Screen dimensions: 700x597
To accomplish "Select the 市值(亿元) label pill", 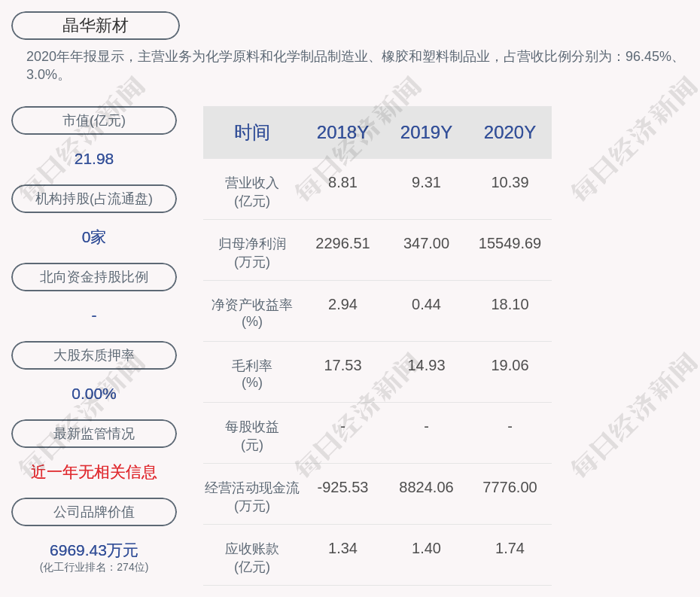I will [x=94, y=120].
